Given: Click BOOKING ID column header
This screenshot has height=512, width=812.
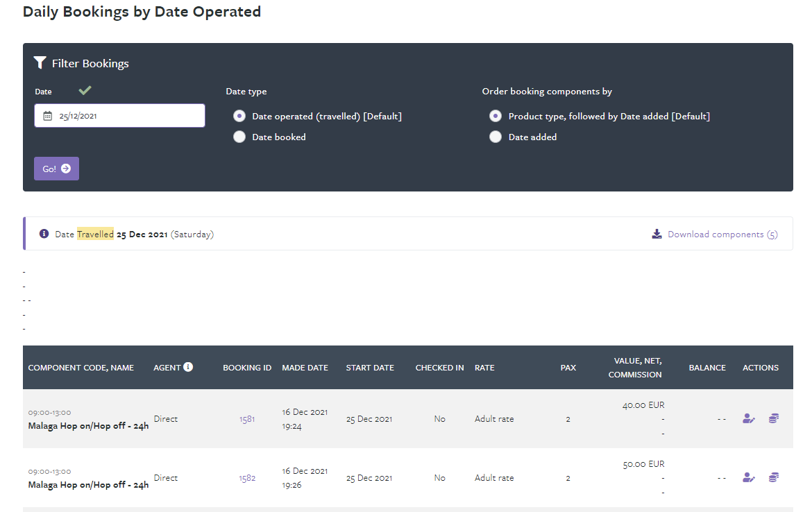Looking at the screenshot, I should coord(247,368).
